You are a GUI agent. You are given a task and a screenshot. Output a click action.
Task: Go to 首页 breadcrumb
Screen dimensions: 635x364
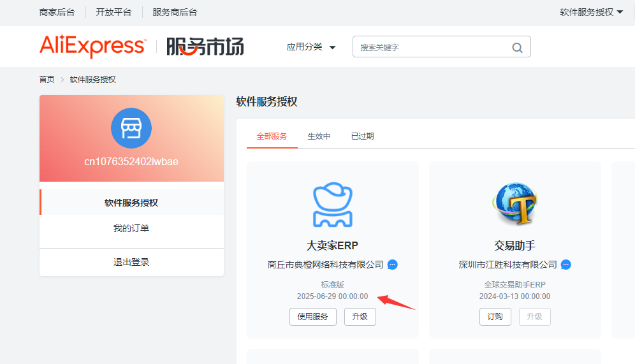coord(47,79)
